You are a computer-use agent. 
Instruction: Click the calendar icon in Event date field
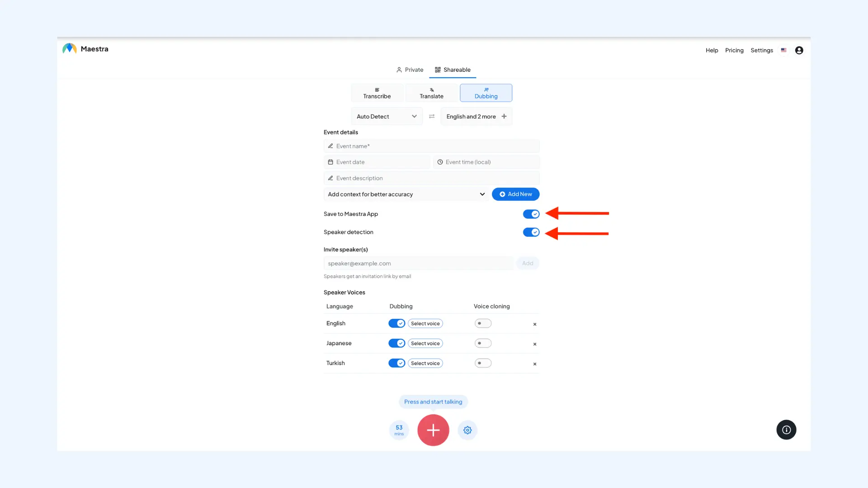330,162
